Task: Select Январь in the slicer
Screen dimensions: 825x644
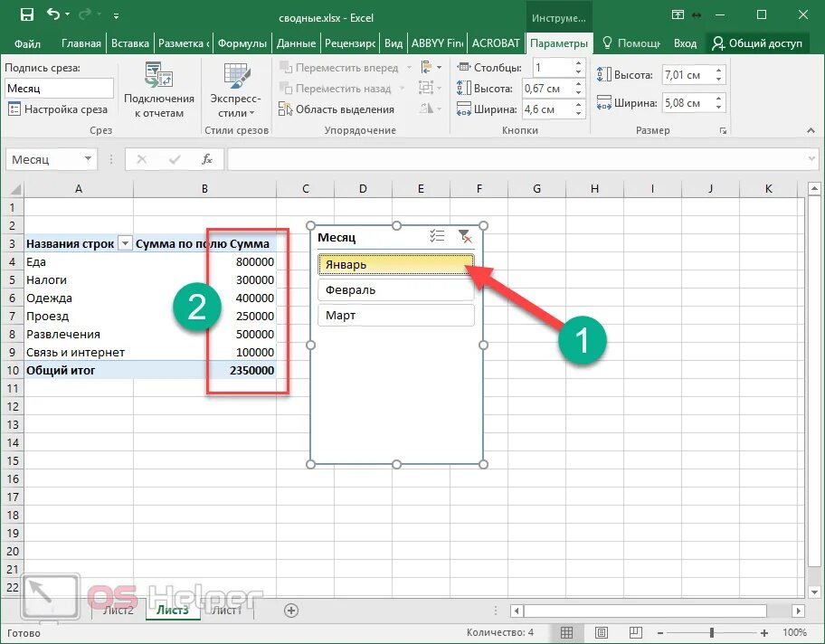Action: [x=395, y=265]
